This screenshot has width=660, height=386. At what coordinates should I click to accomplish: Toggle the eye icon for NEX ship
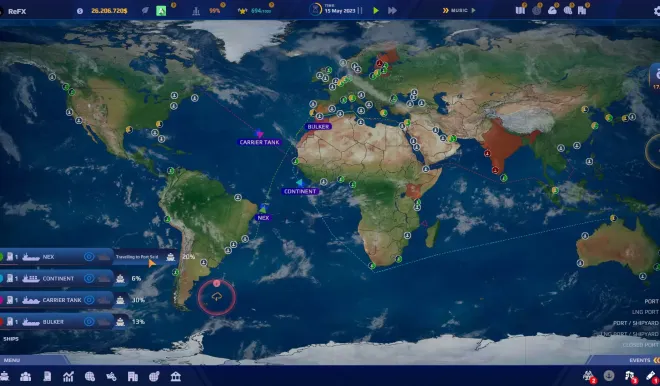(89, 256)
